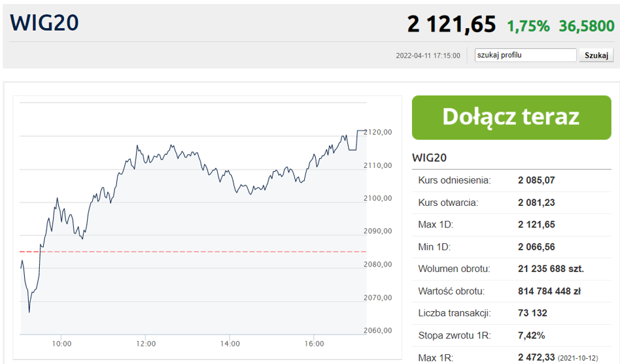Click the chart's morning low point near 2066

(29, 312)
